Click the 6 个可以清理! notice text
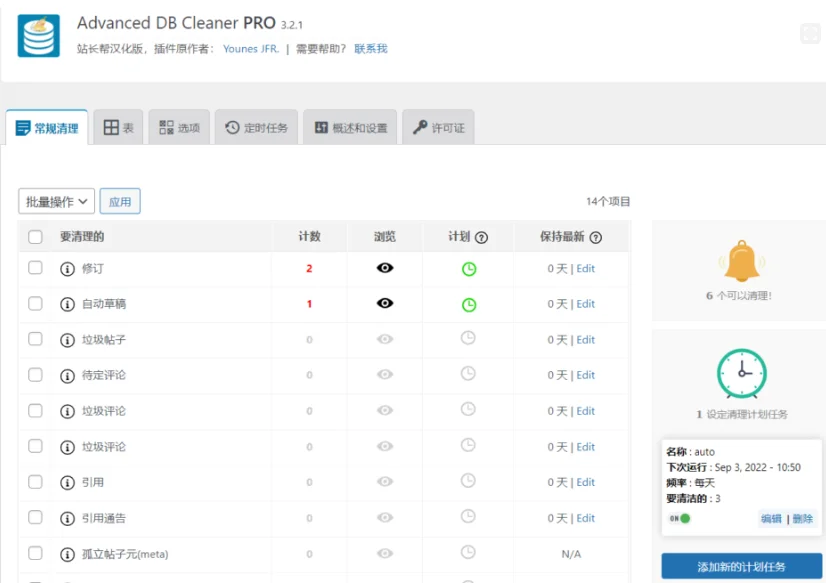Image resolution: width=826 pixels, height=583 pixels. coord(739,295)
